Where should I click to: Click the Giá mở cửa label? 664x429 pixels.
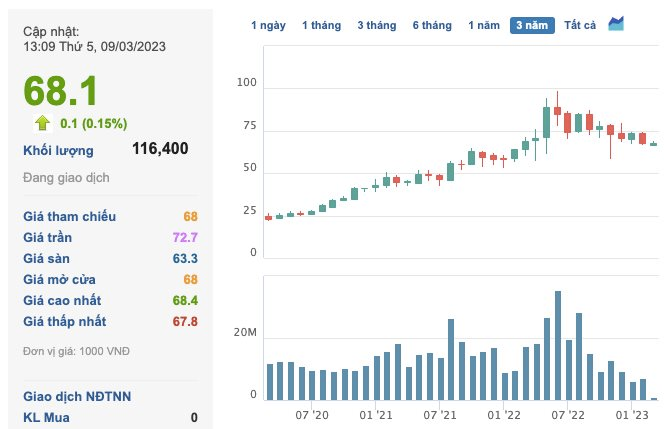pos(59,280)
